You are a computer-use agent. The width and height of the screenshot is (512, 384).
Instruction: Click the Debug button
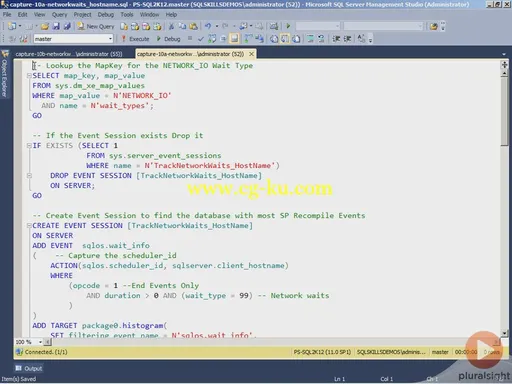point(169,39)
